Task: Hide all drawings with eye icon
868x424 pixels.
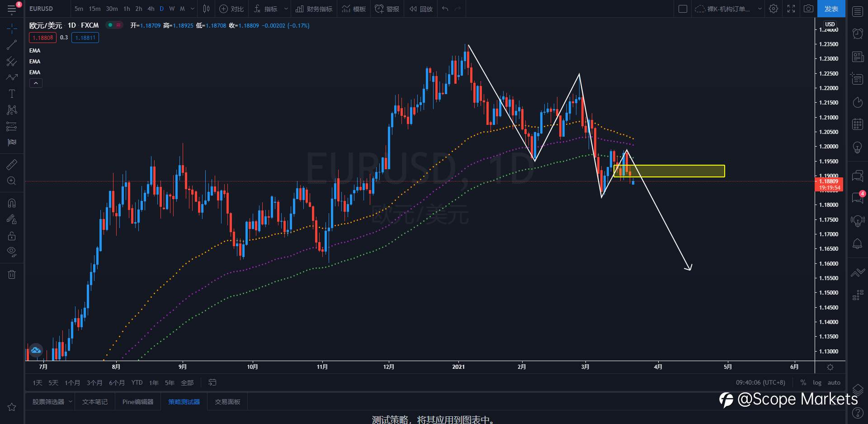Action: 12,252
